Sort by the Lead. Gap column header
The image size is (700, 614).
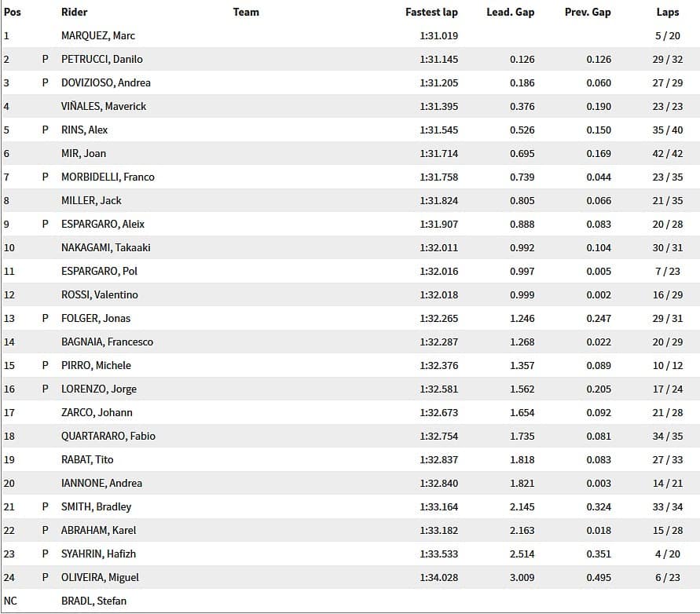(511, 12)
